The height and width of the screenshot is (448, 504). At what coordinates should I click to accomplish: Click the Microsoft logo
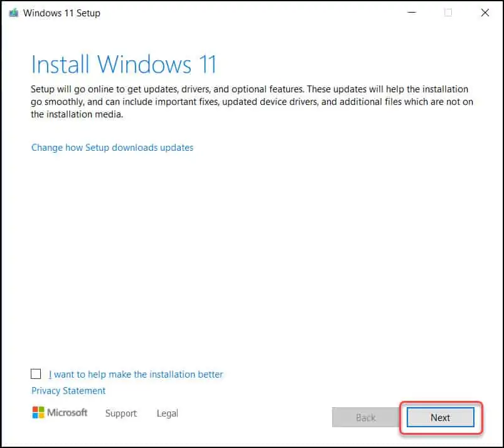[x=60, y=412]
